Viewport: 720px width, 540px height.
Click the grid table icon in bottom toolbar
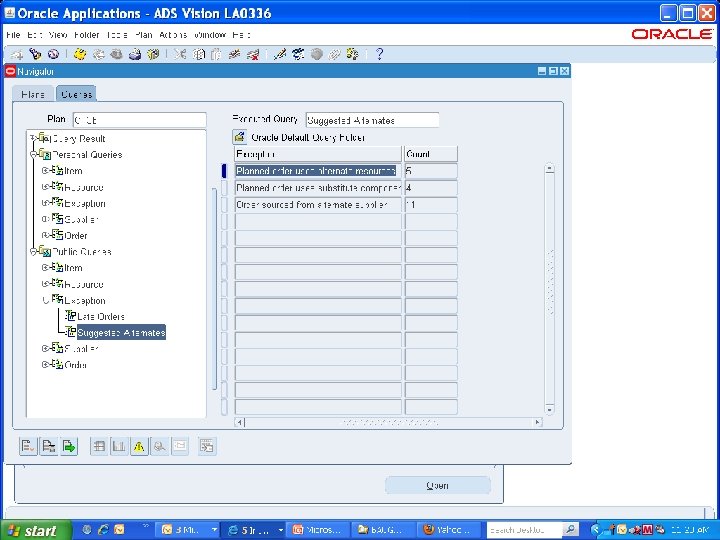99,446
